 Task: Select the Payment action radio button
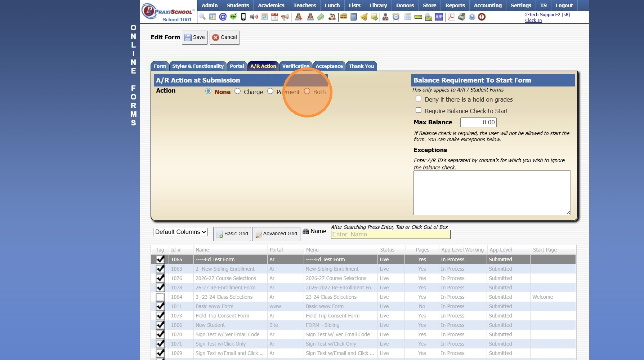point(270,91)
